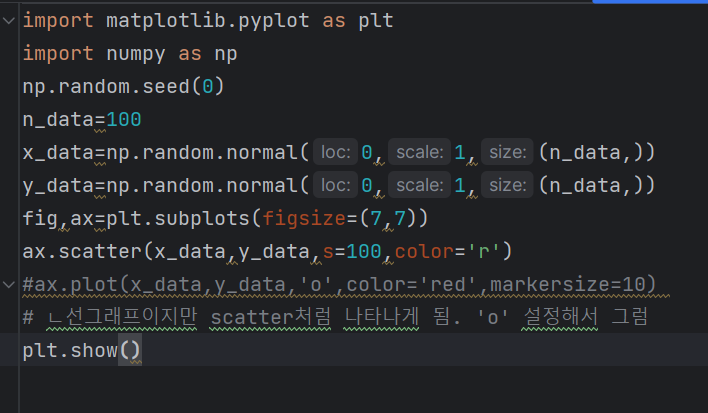Image resolution: width=708 pixels, height=413 pixels.
Task: Click the 'scale:' hint on the y_data line
Action: click(x=419, y=185)
